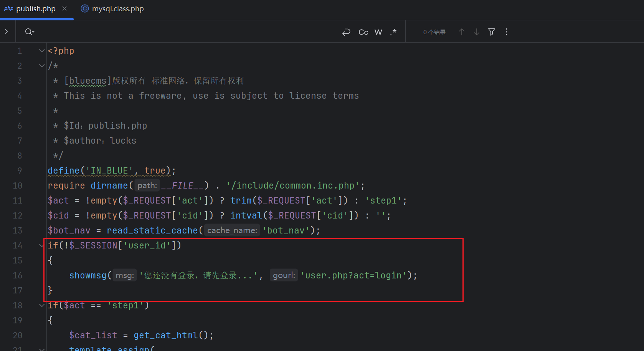Collapse the if $act step1 block fold
This screenshot has width=644, height=351.
pos(41,305)
